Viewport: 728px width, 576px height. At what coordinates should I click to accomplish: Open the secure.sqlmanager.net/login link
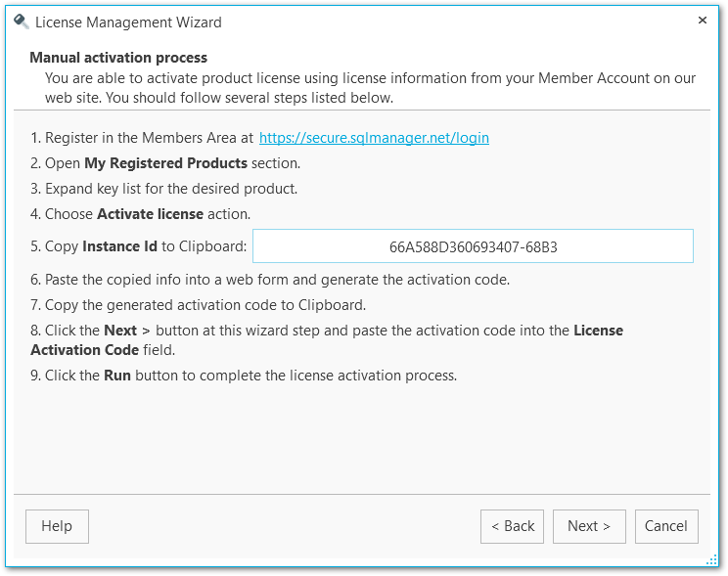[374, 138]
